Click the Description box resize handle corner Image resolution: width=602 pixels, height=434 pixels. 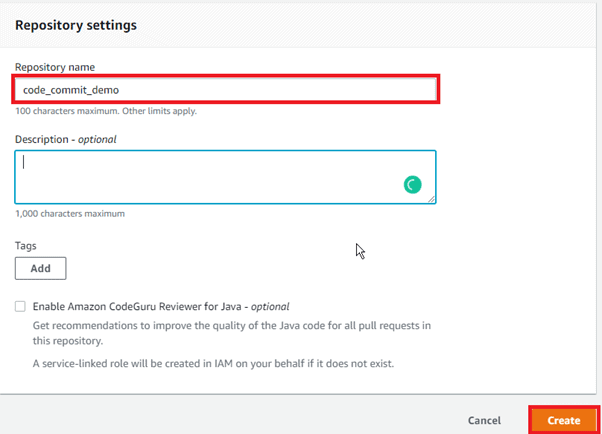432,200
